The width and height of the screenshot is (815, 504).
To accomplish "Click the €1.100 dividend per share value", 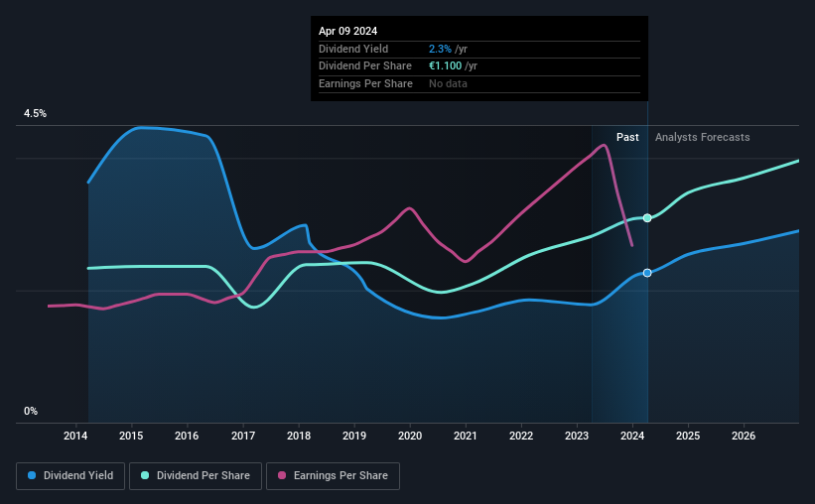I will click(x=445, y=66).
